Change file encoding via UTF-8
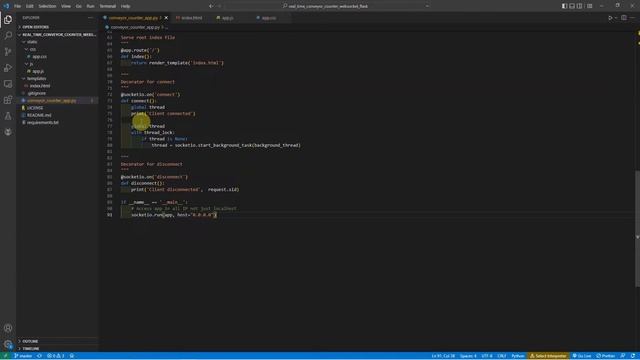Viewport: 640px width, 360px height. pyautogui.click(x=487, y=356)
